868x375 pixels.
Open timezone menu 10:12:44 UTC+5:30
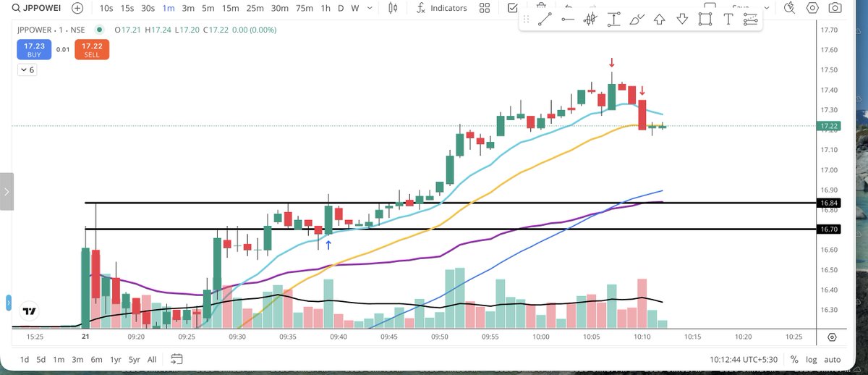click(742, 359)
